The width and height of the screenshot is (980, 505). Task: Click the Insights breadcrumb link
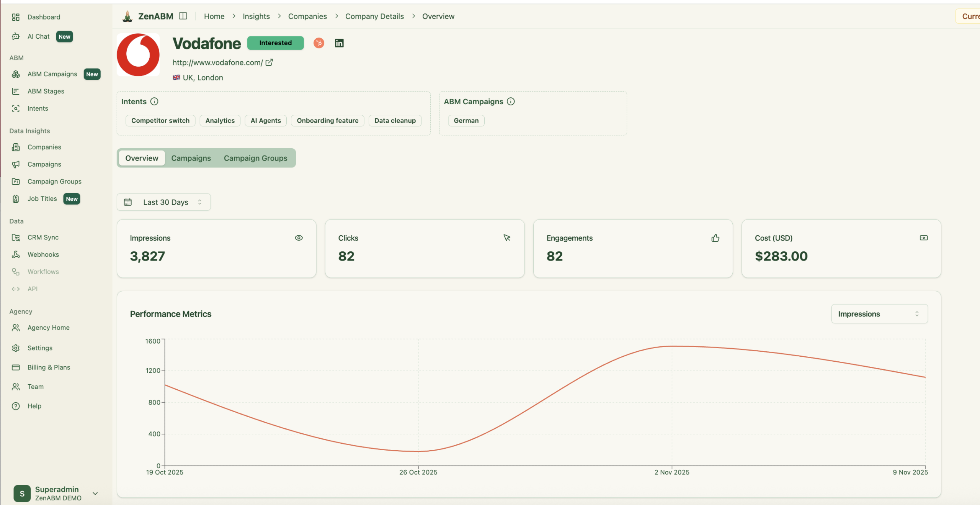256,16
